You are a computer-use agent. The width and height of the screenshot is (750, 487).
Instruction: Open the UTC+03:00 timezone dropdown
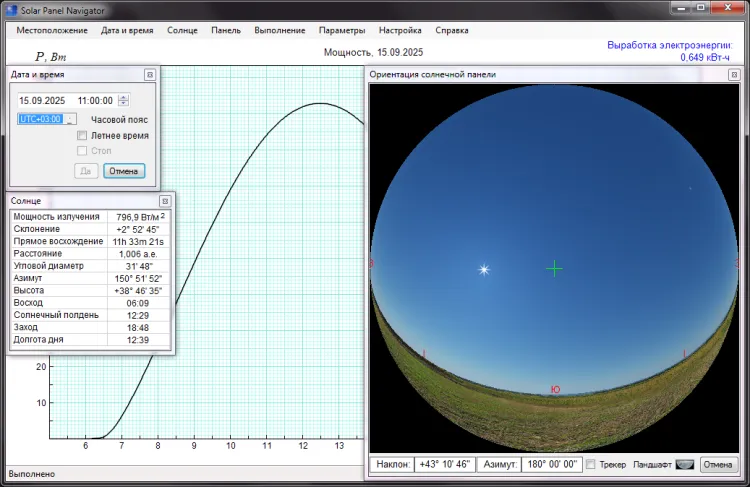71,119
